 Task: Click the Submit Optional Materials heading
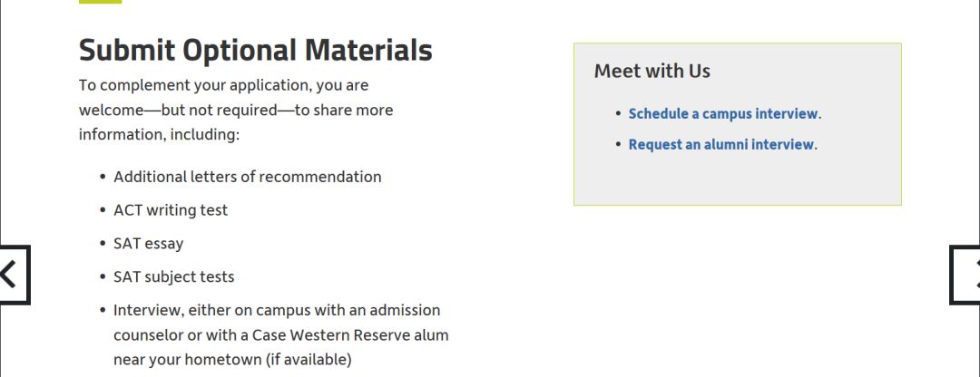256,51
